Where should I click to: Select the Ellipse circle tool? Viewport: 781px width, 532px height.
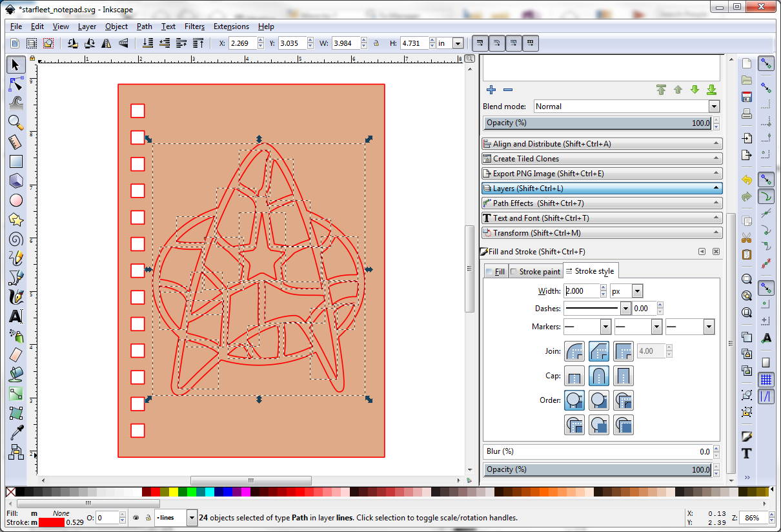tap(16, 200)
